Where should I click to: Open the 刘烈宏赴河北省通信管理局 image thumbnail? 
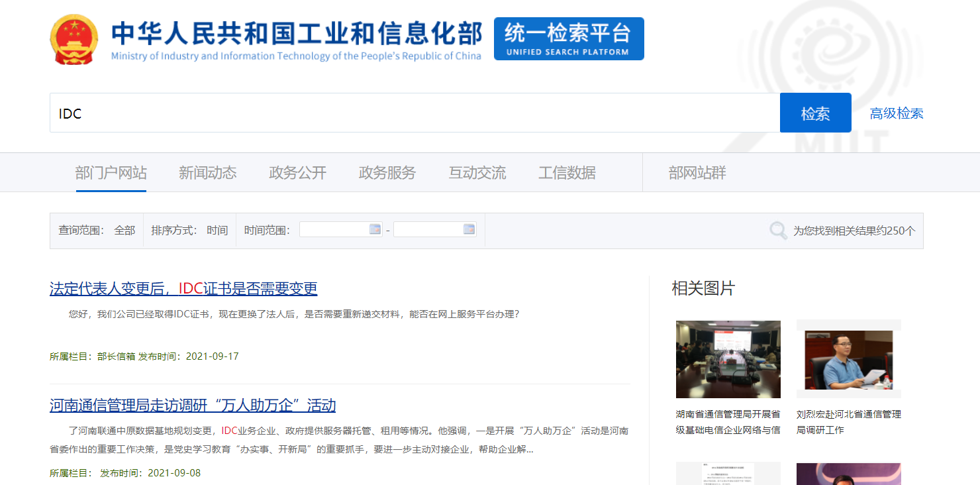(x=848, y=359)
